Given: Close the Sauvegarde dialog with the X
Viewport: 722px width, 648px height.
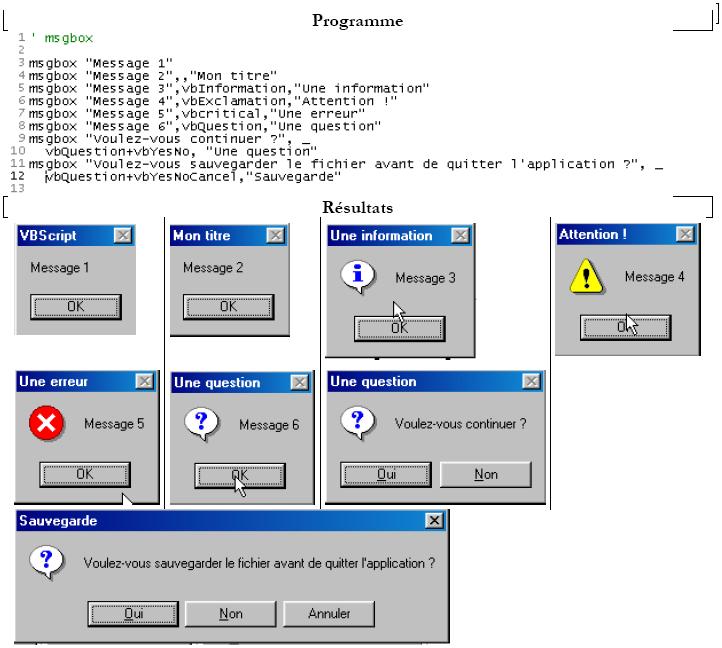Looking at the screenshot, I should [x=433, y=521].
